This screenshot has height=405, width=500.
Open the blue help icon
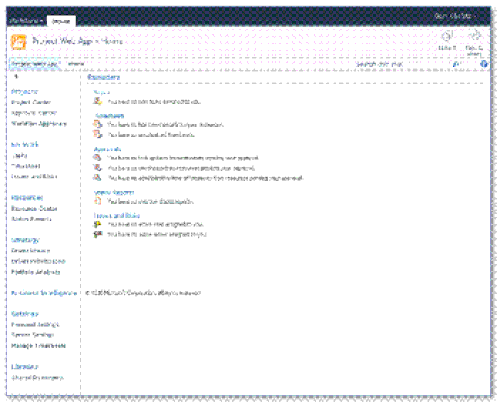point(484,64)
